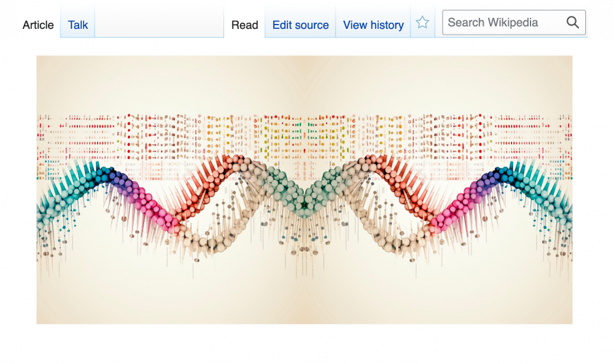Switch to the Article tab
Screen dimensions: 614x364
(x=38, y=25)
